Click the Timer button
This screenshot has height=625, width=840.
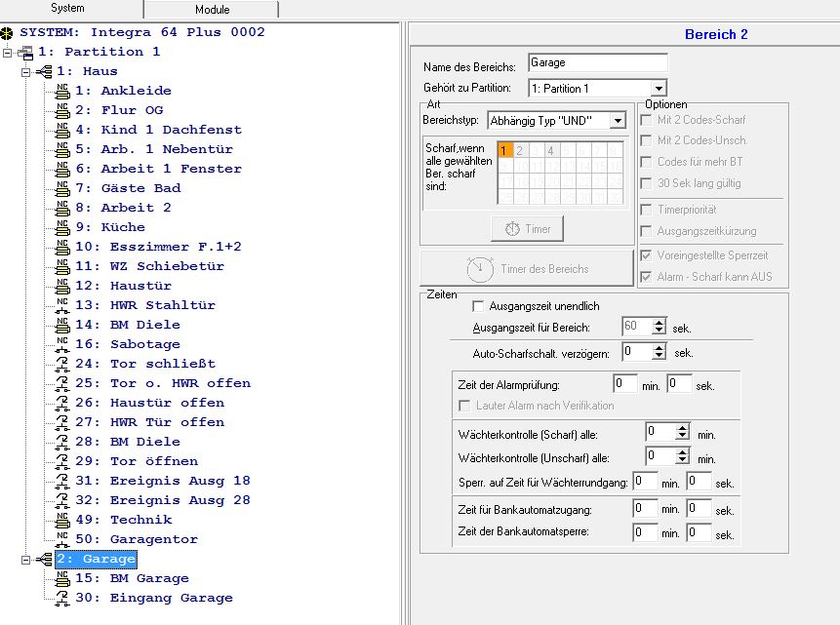tap(527, 229)
